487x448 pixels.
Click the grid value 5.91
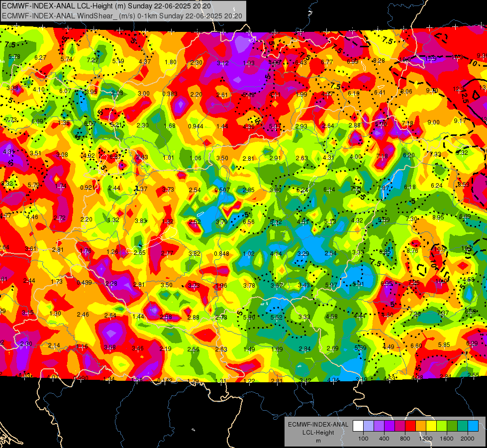[358, 284]
